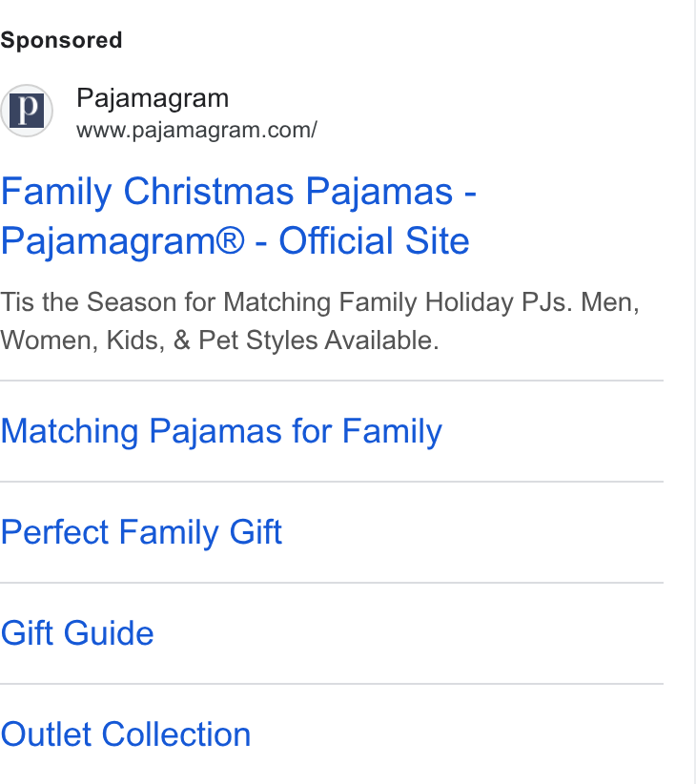Click "Women, Kids, & Pet Styles Available" text

coord(219,340)
